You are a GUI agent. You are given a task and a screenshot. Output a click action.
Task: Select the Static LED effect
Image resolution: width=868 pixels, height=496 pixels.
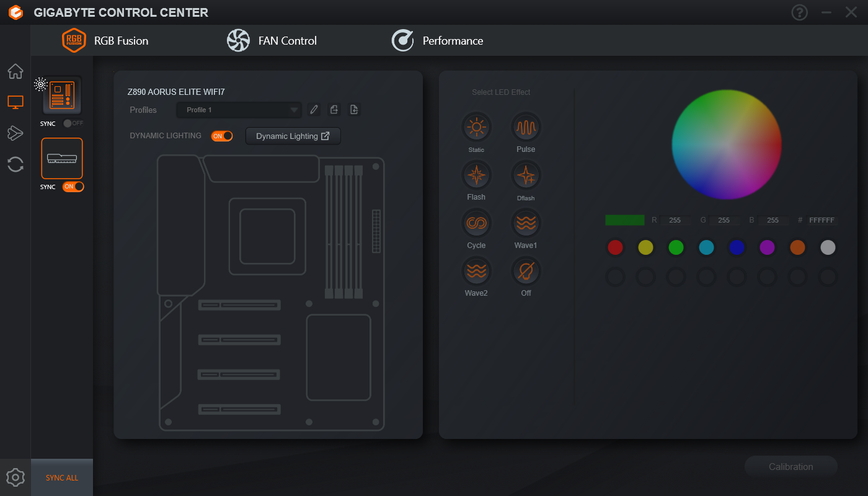pos(476,128)
